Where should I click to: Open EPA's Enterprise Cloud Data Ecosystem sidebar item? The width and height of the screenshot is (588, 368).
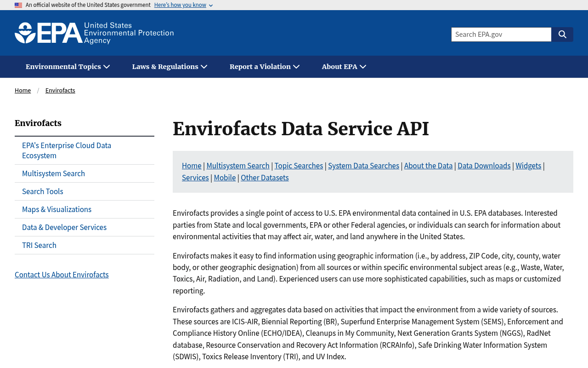click(85, 150)
